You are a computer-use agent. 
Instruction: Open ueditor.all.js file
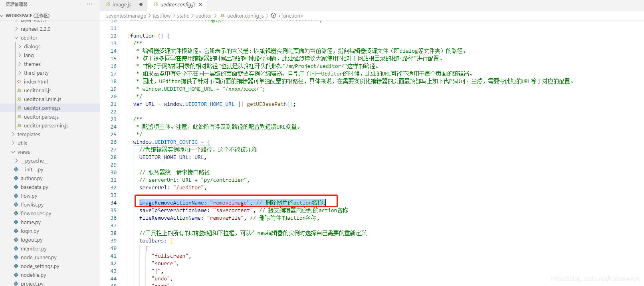(38, 90)
